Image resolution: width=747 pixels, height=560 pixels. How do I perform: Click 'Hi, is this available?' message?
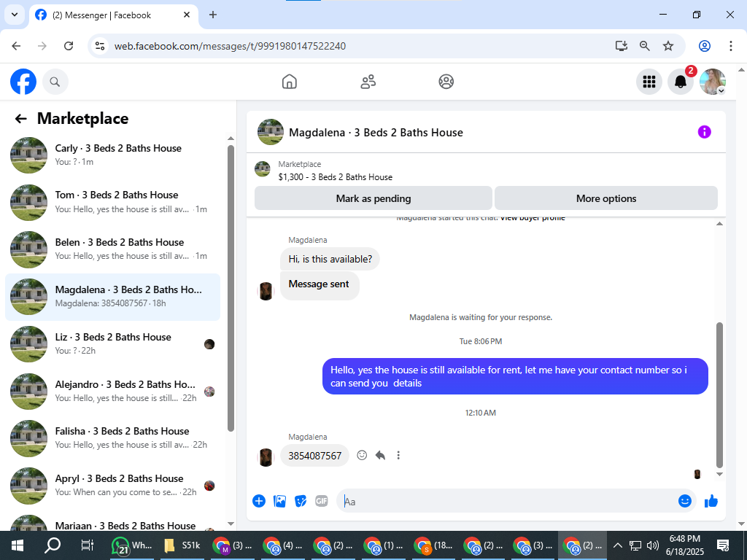coord(330,259)
